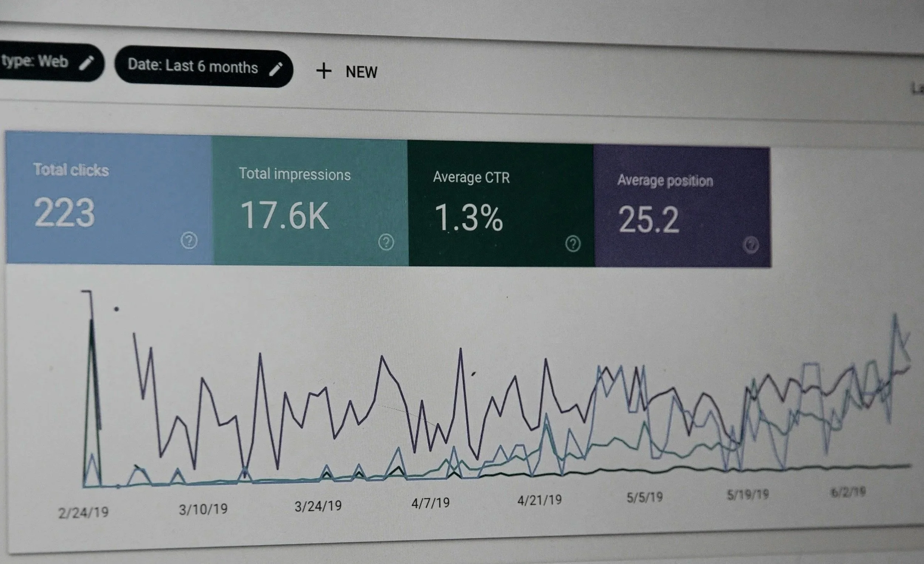This screenshot has width=924, height=564.
Task: Click the plus icon beside NEW
Action: [324, 71]
